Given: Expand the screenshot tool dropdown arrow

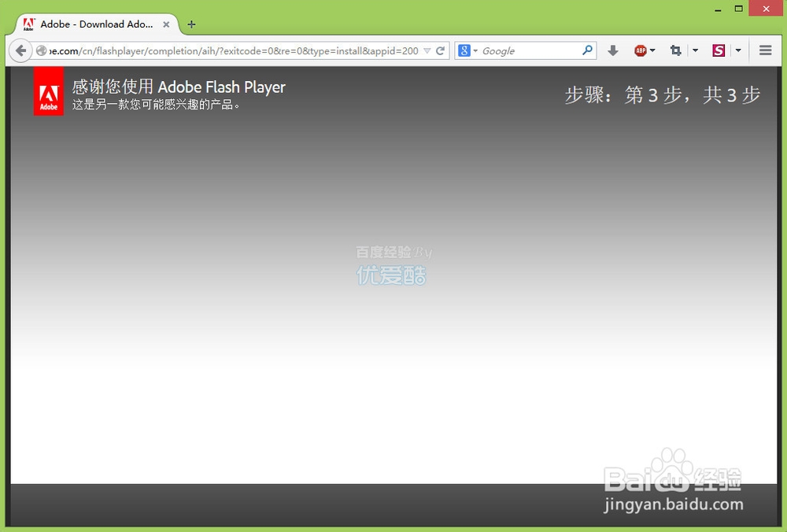Looking at the screenshot, I should (696, 50).
